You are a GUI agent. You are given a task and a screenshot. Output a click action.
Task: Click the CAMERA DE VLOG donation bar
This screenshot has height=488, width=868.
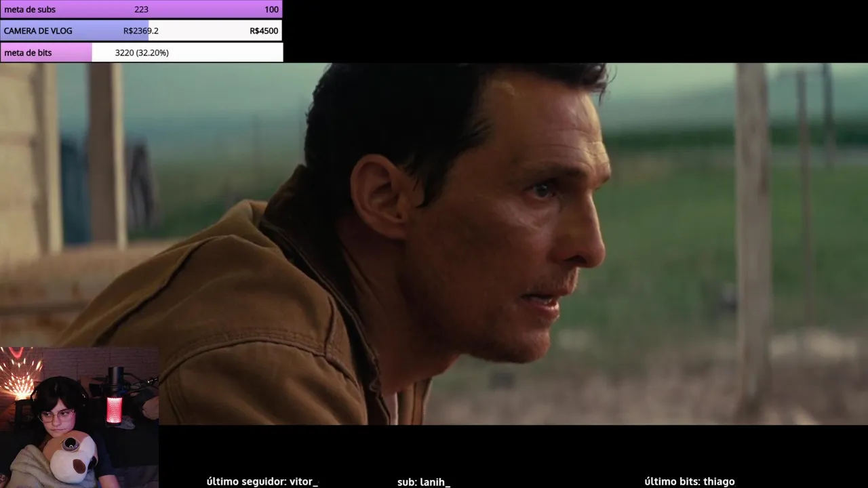point(141,30)
